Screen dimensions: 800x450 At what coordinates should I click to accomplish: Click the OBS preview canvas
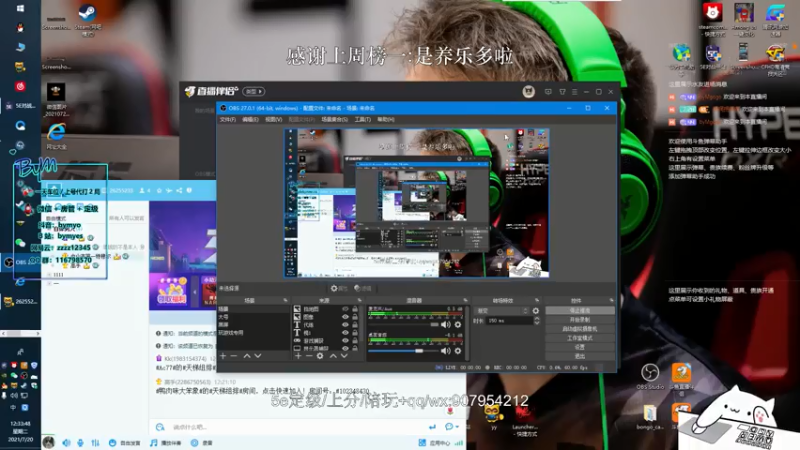[416, 203]
